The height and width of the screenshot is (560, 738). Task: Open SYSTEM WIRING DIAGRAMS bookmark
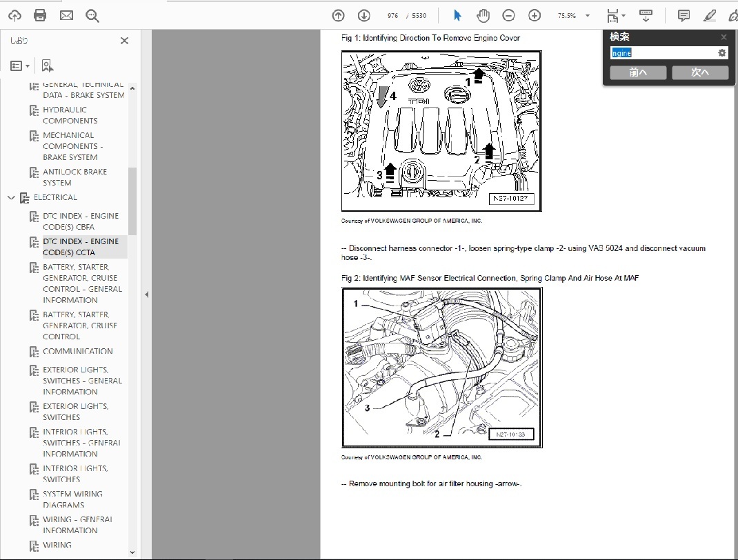click(72, 499)
